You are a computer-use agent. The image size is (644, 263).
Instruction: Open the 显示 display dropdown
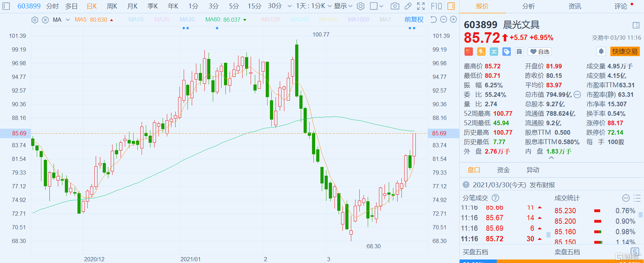343,6
